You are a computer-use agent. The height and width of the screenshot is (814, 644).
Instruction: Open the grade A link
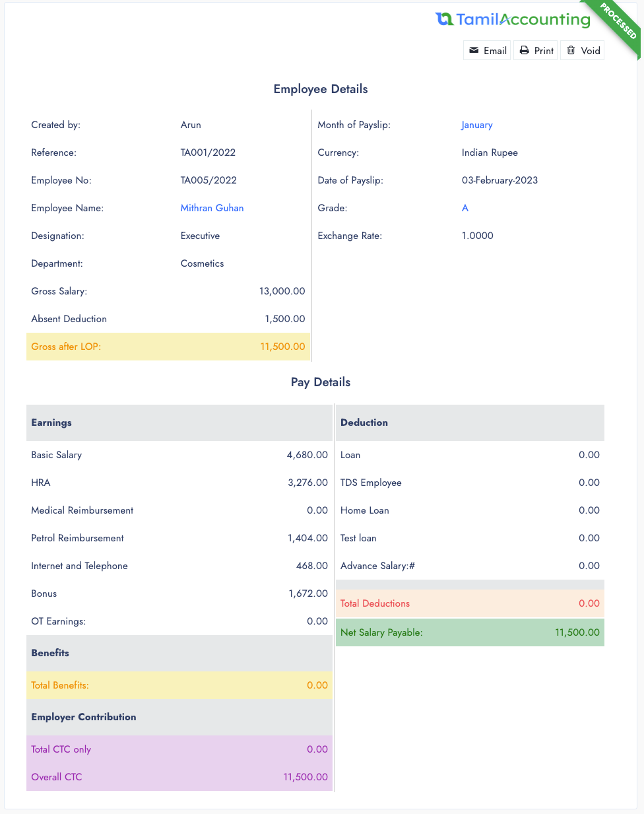pos(465,208)
